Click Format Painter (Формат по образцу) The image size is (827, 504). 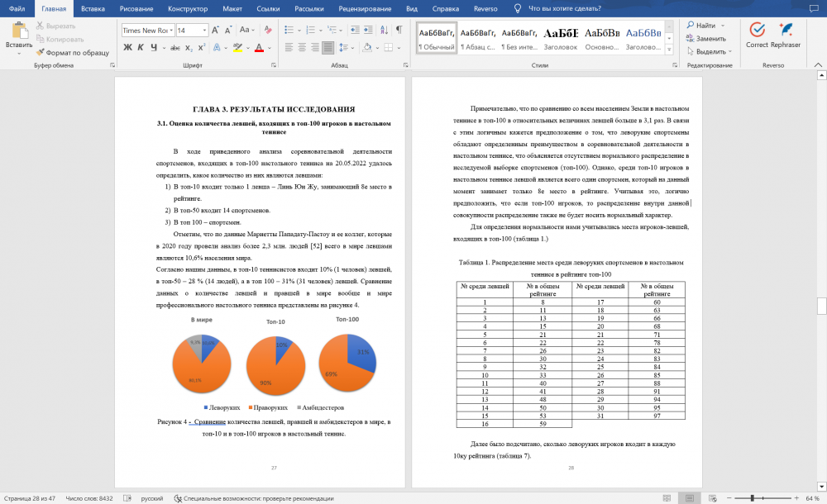(x=72, y=52)
